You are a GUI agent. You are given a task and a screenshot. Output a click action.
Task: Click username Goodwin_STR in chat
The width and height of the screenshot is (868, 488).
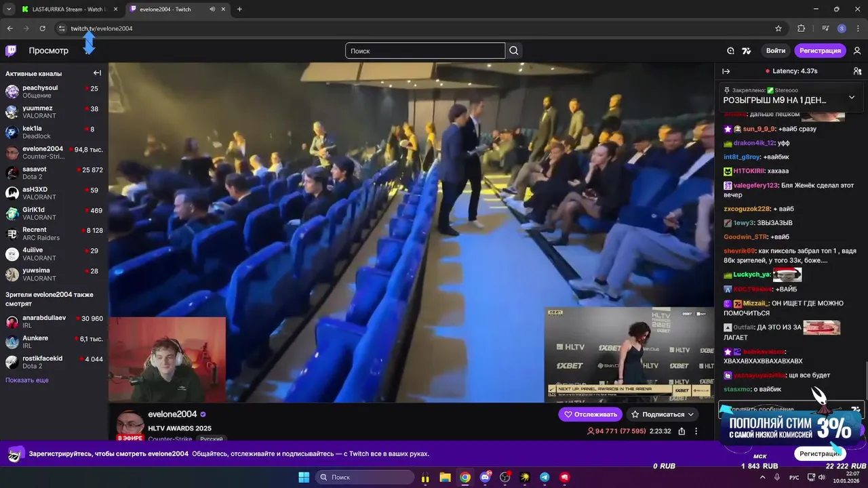click(746, 237)
